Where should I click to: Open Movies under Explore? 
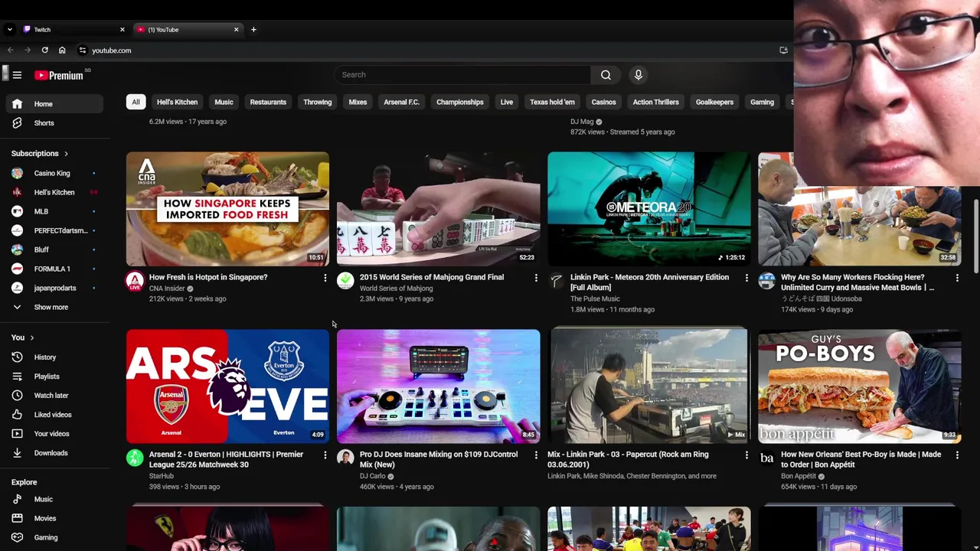pyautogui.click(x=54, y=518)
